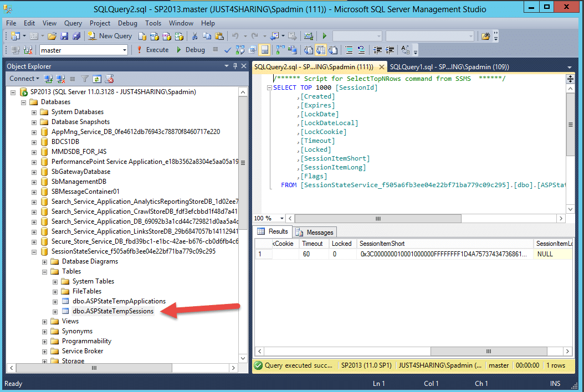Image resolution: width=584 pixels, height=392 pixels.
Task: Click the Decrease Indent icon
Action: tap(378, 50)
